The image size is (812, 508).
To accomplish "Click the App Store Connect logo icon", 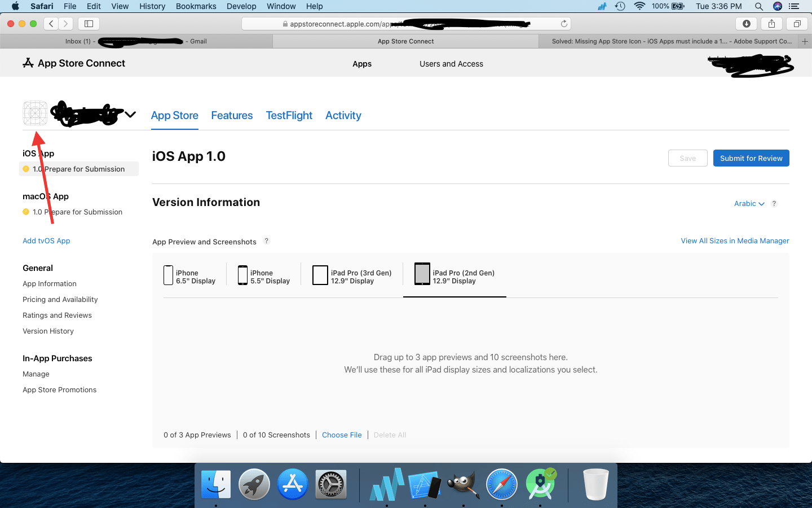I will pyautogui.click(x=28, y=63).
